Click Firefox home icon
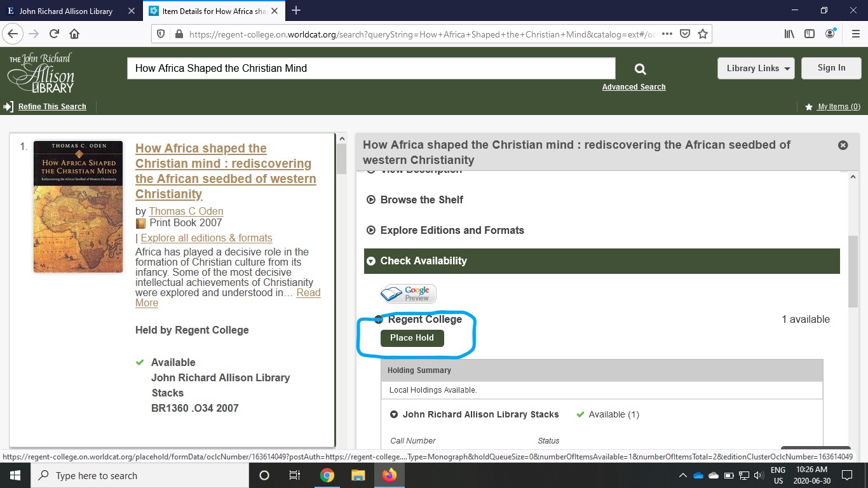 coord(74,34)
